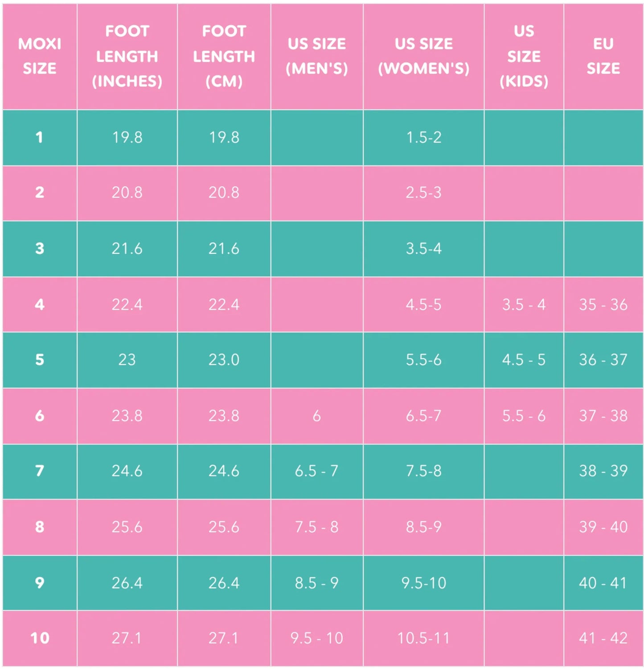Viewport: 644px width, 669px height.
Task: Click the US SIZE (WOMEN'S) header
Action: 423,56
